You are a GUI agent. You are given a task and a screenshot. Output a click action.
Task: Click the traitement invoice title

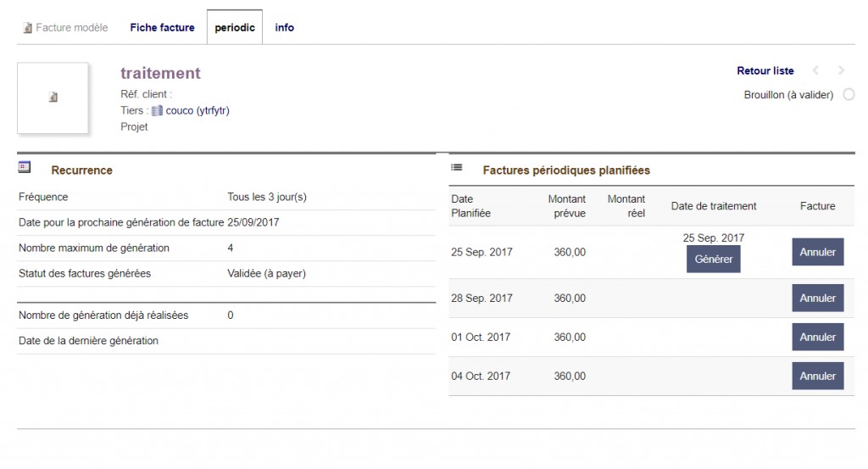click(160, 73)
